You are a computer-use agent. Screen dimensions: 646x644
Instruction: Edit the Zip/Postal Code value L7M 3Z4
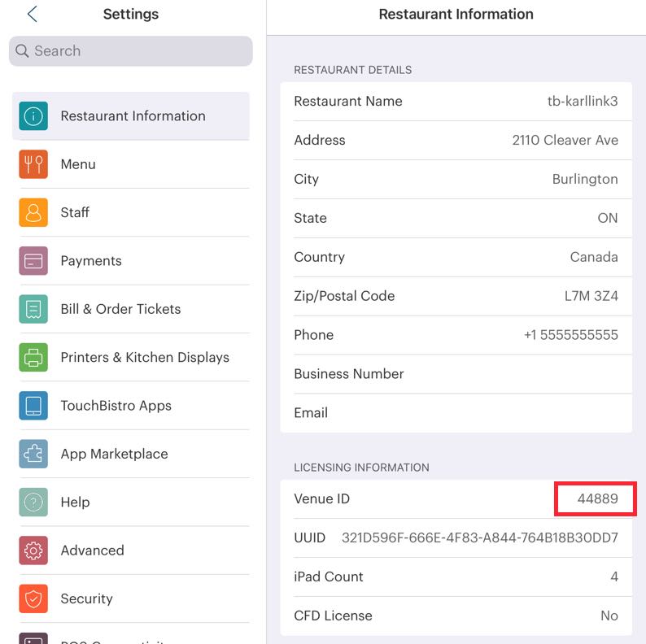591,296
